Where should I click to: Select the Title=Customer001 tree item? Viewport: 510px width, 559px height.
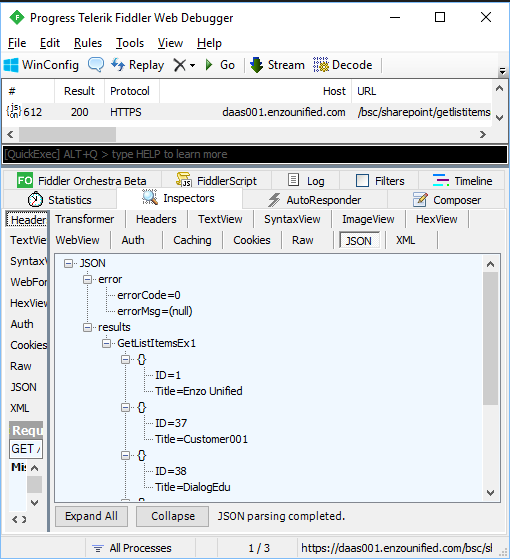201,439
